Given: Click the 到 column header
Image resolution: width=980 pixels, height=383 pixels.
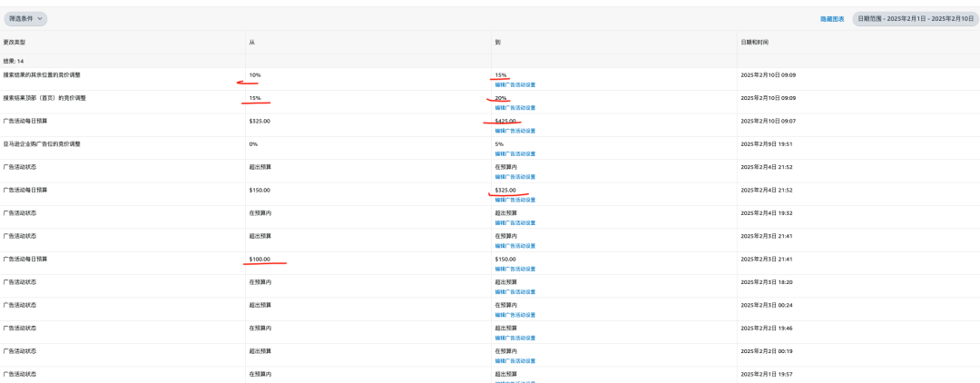Looking at the screenshot, I should pyautogui.click(x=498, y=42).
